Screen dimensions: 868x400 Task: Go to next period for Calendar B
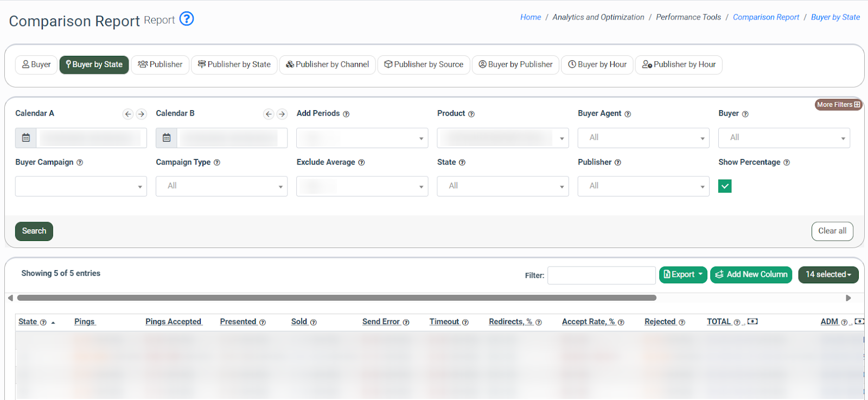point(282,114)
